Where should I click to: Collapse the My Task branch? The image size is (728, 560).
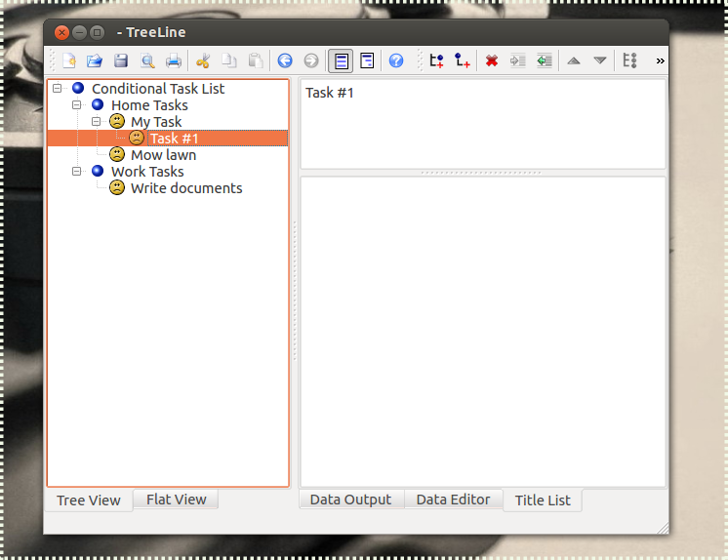pyautogui.click(x=96, y=122)
